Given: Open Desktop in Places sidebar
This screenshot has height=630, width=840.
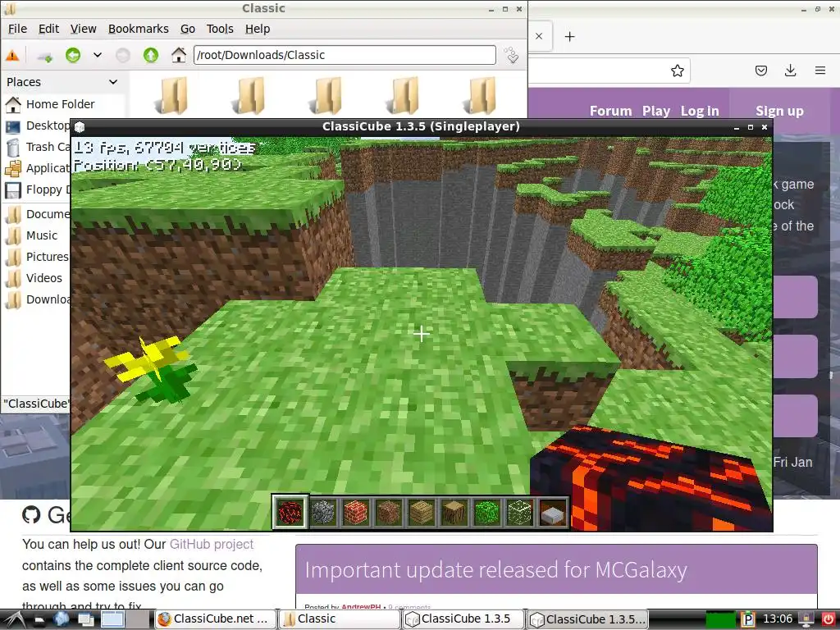Looking at the screenshot, I should coord(38,126).
